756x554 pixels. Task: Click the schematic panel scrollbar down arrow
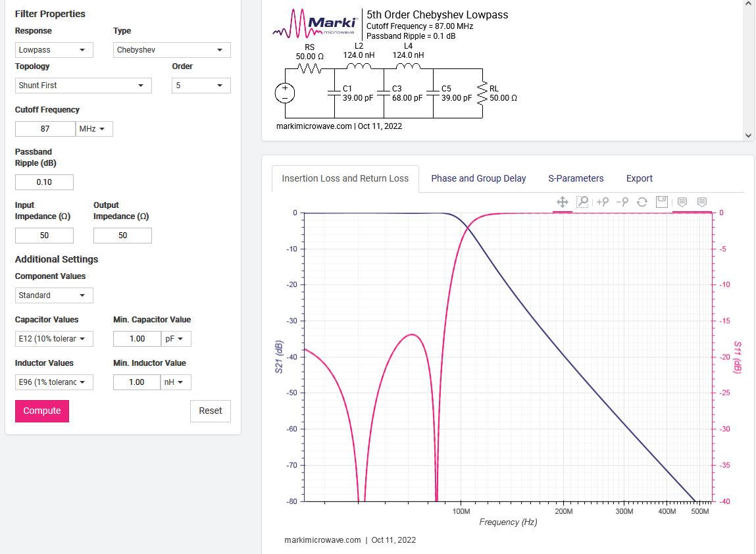(748, 136)
